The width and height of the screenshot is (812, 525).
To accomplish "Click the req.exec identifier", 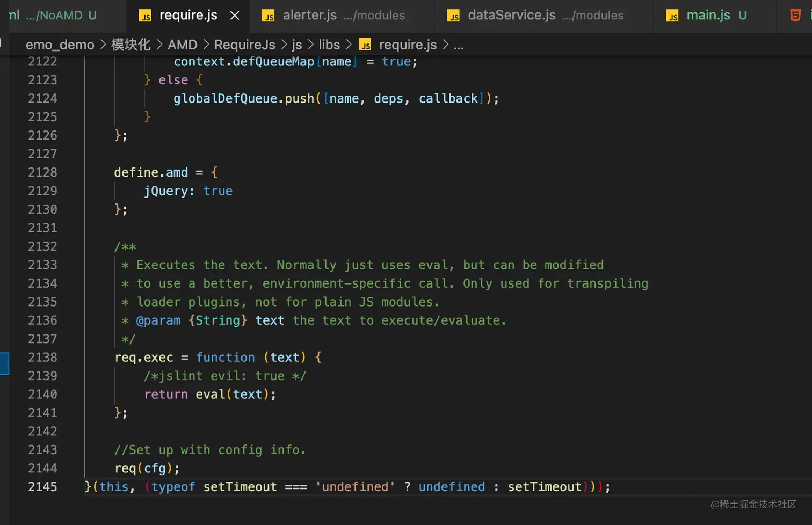I will click(x=144, y=358).
